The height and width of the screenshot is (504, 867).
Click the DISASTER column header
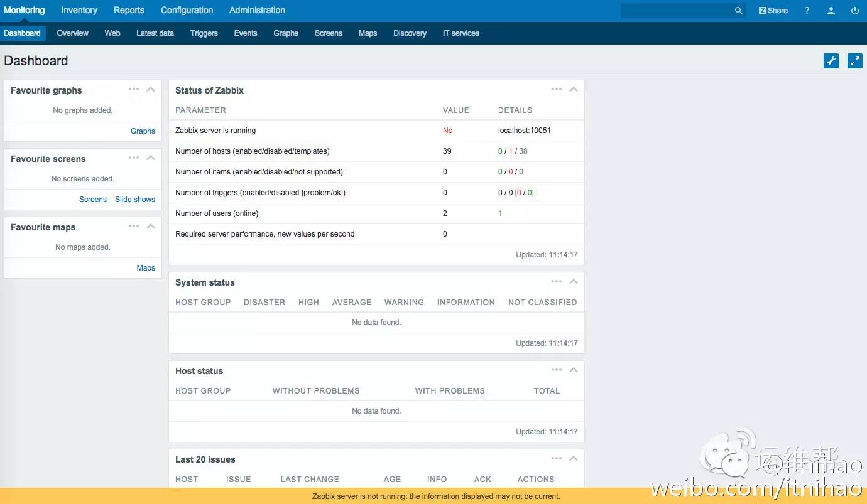[x=264, y=303]
